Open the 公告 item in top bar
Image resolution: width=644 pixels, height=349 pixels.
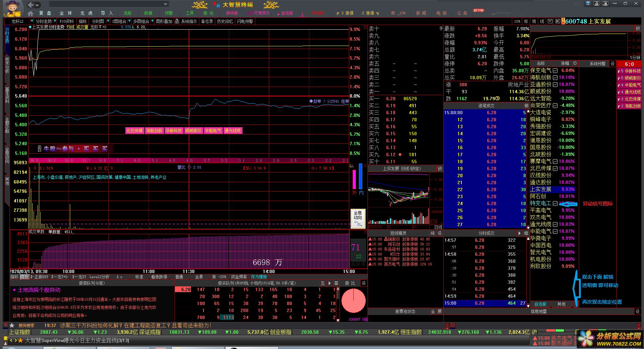click(462, 13)
